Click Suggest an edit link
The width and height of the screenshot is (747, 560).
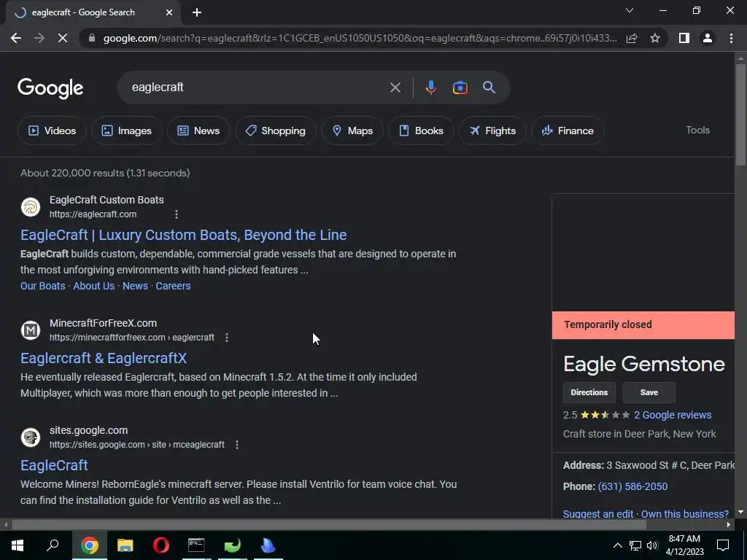coord(598,514)
